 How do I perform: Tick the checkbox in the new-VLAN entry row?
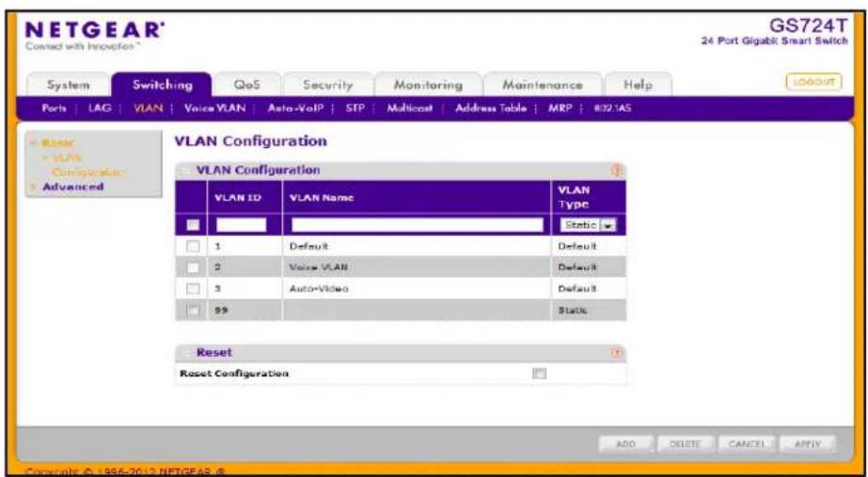(192, 225)
